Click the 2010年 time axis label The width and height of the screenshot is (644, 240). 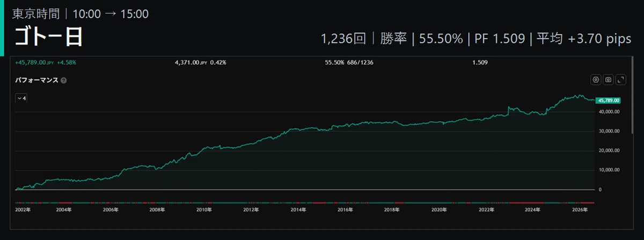point(204,211)
